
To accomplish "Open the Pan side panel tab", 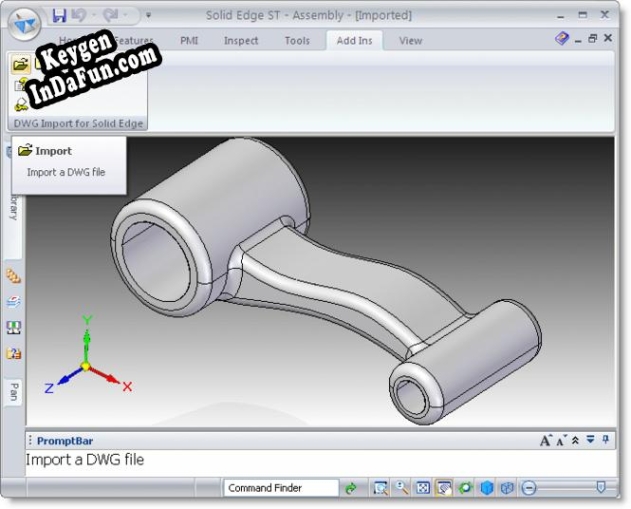I will 13,392.
